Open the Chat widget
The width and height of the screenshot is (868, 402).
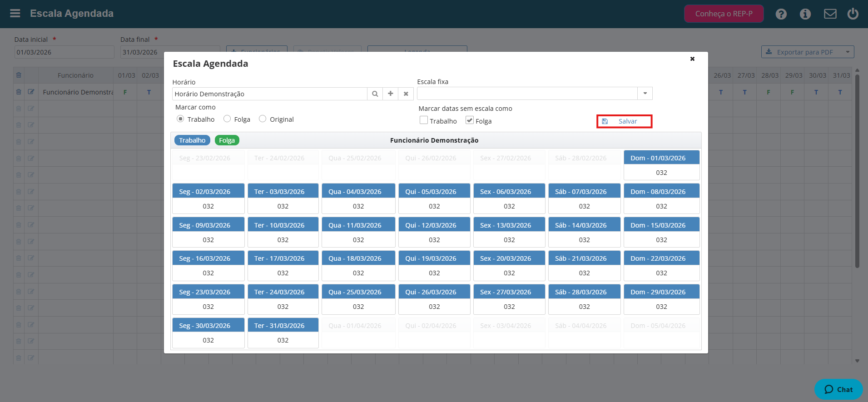click(x=838, y=389)
